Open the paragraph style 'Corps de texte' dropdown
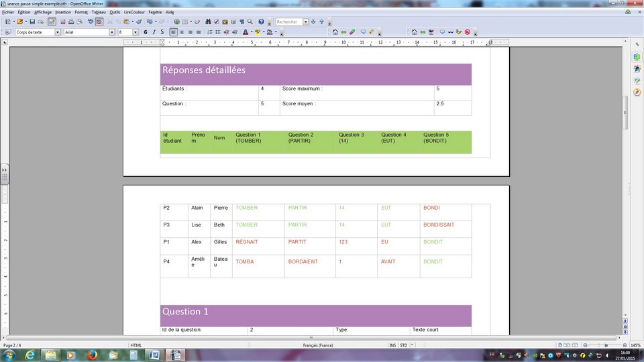Viewport: 644px width, 362px height. 57,32
